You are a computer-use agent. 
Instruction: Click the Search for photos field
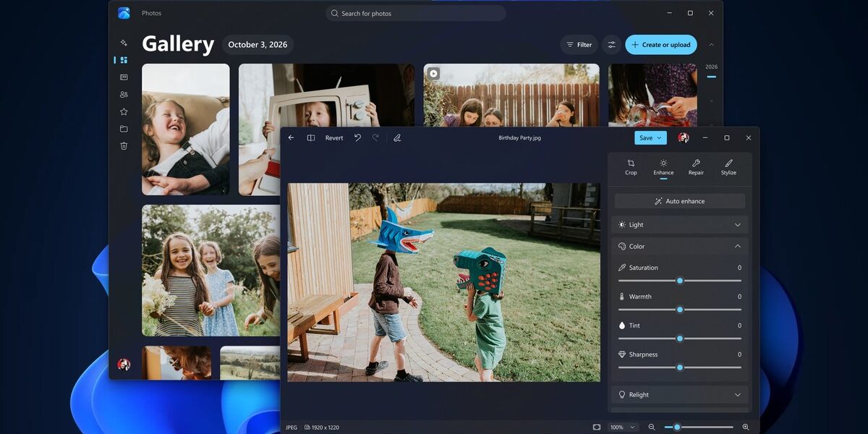416,13
